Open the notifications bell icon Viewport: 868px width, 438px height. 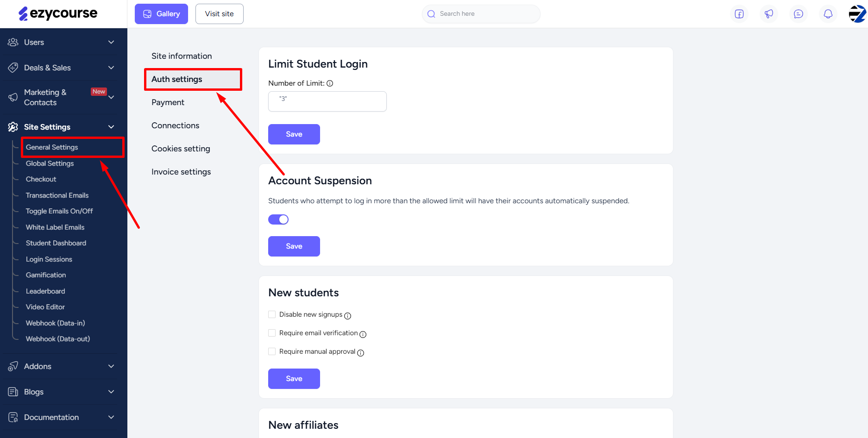point(828,14)
